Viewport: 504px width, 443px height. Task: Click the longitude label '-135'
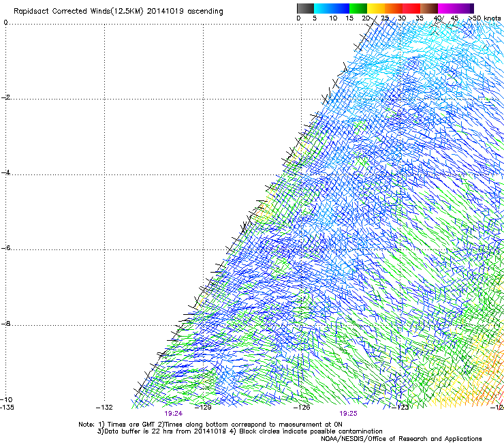point(7,408)
